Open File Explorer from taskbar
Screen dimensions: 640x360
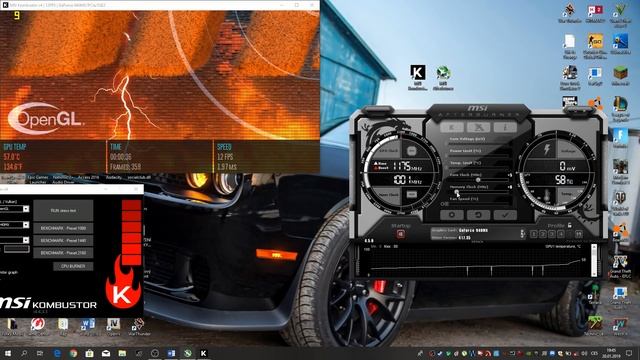point(122,353)
